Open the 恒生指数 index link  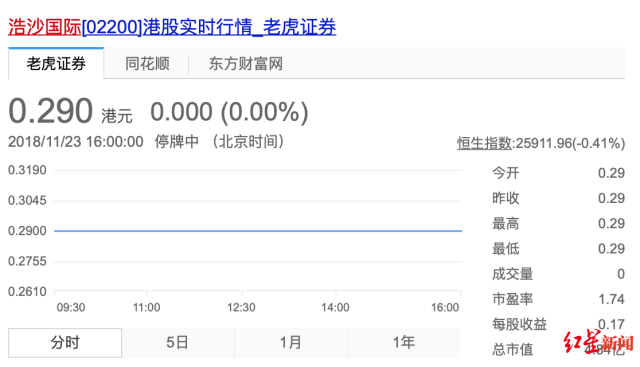click(484, 143)
